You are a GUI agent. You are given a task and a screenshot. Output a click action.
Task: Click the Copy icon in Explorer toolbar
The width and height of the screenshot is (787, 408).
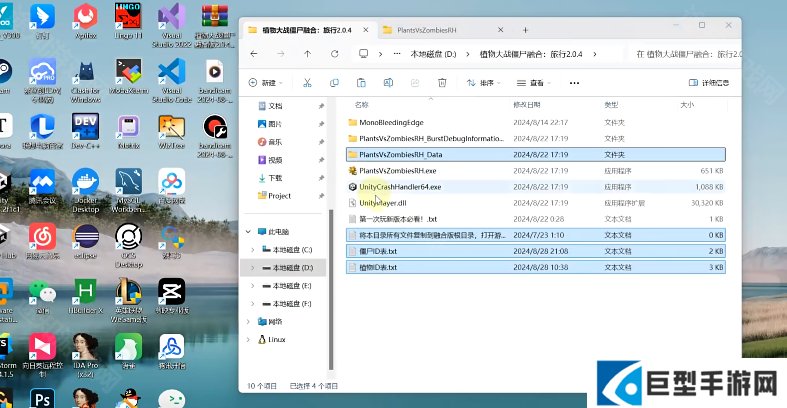[x=334, y=83]
